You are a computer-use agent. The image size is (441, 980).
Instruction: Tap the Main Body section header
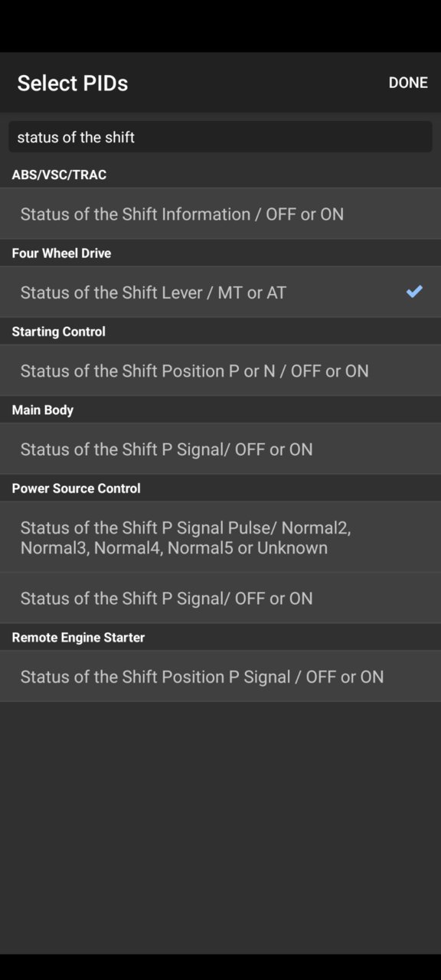tap(42, 410)
